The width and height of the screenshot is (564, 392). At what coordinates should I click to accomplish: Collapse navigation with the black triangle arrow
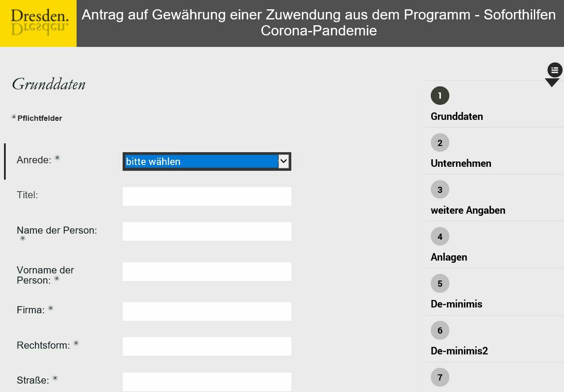[552, 83]
